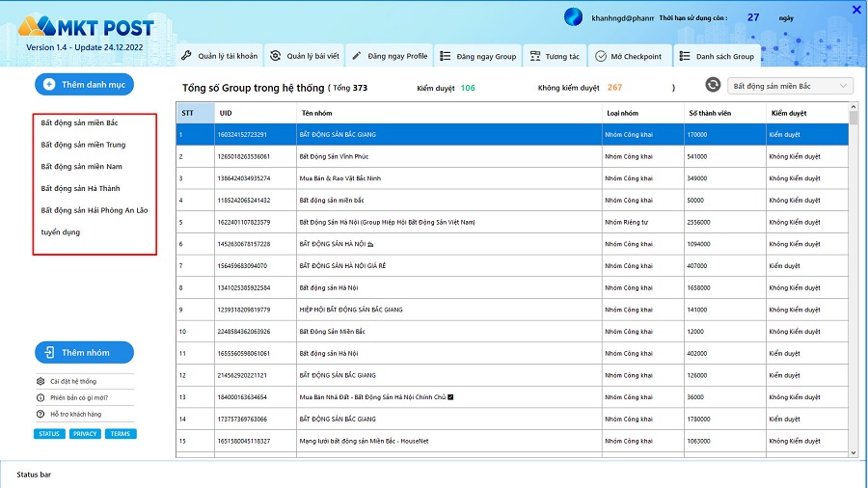Open the Quản lý tài khoản tab
The image size is (868, 488).
pyautogui.click(x=220, y=56)
